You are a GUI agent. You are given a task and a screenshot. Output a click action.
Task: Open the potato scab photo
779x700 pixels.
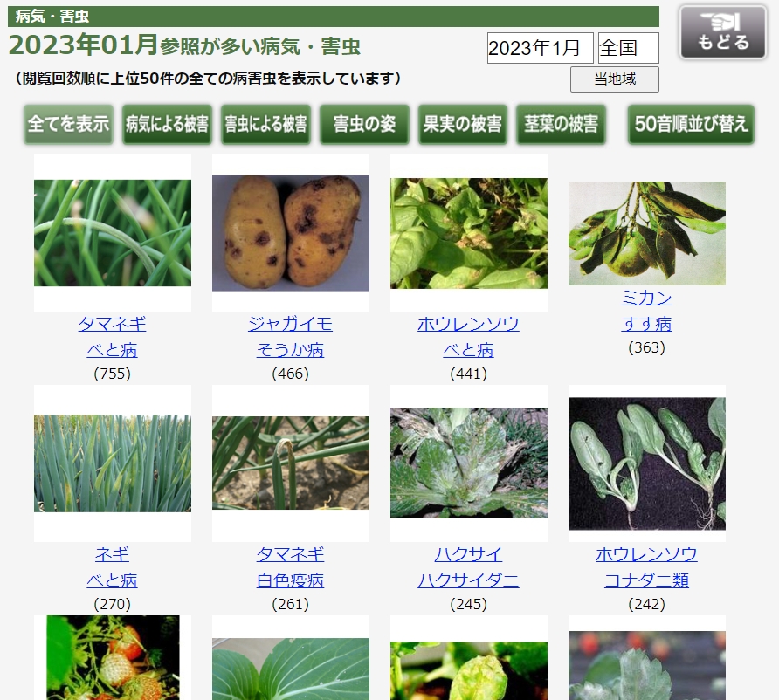coord(291,233)
